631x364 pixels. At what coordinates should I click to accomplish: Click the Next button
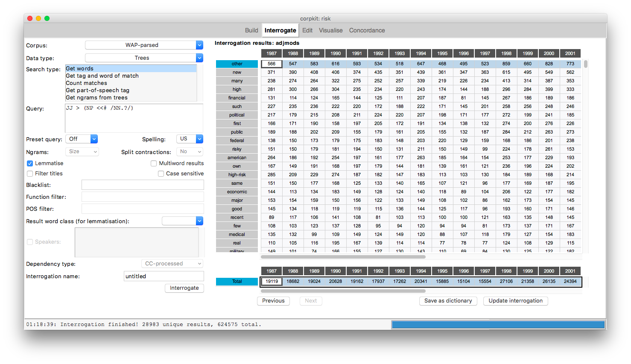pyautogui.click(x=311, y=301)
